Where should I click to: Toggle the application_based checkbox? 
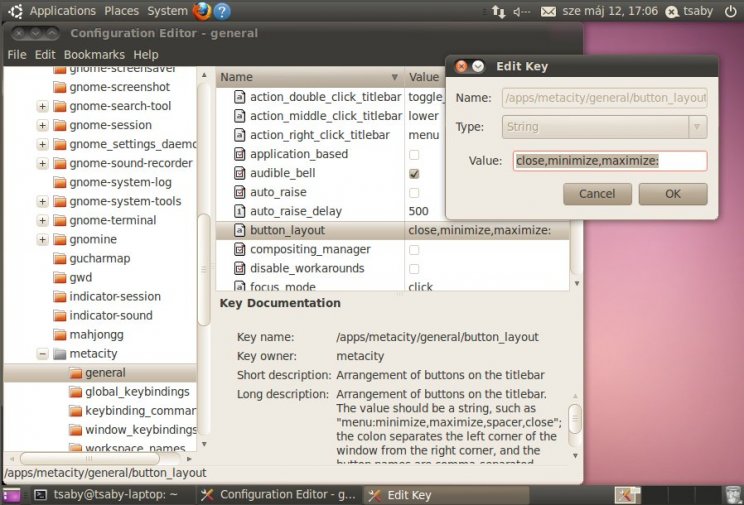414,155
